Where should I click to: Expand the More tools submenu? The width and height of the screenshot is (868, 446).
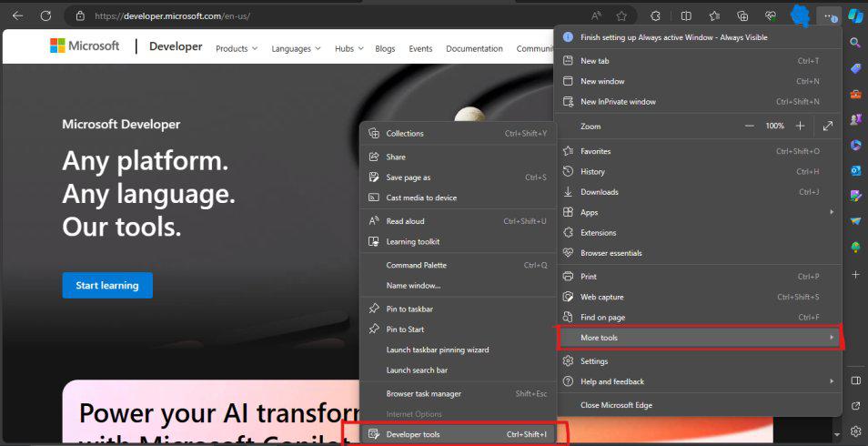click(698, 338)
